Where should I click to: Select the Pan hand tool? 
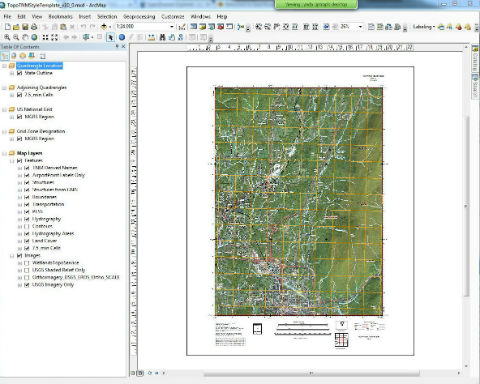point(25,37)
